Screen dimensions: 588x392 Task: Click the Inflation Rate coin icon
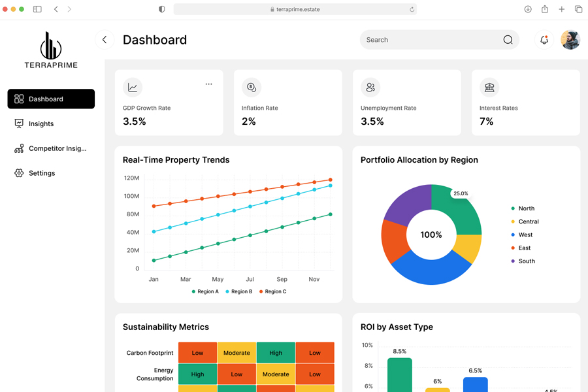click(251, 87)
